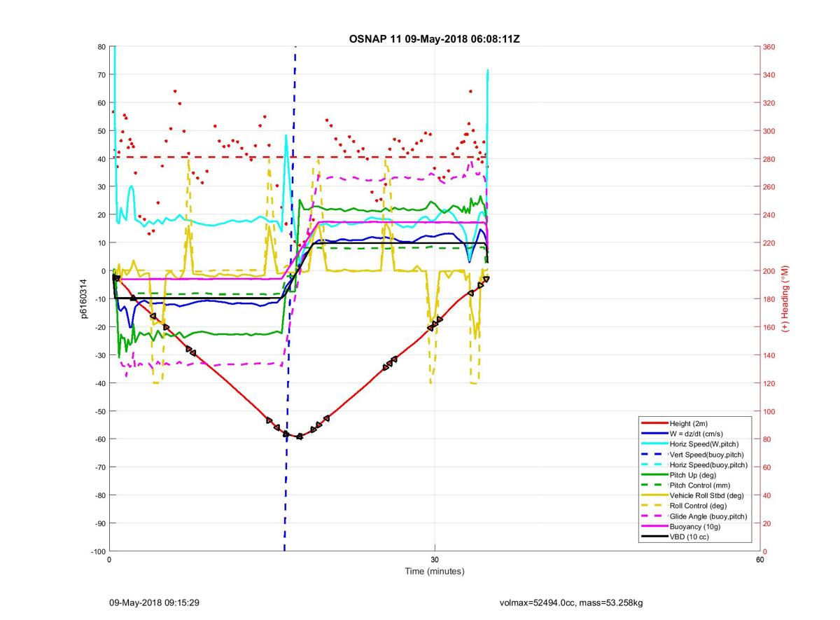Click the "240" tick on the heading axis

771,215
